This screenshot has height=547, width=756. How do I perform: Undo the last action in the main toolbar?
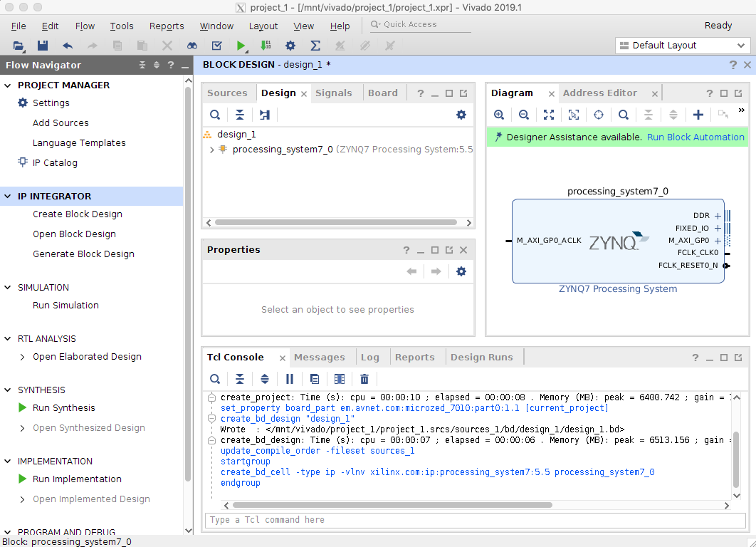[x=68, y=46]
